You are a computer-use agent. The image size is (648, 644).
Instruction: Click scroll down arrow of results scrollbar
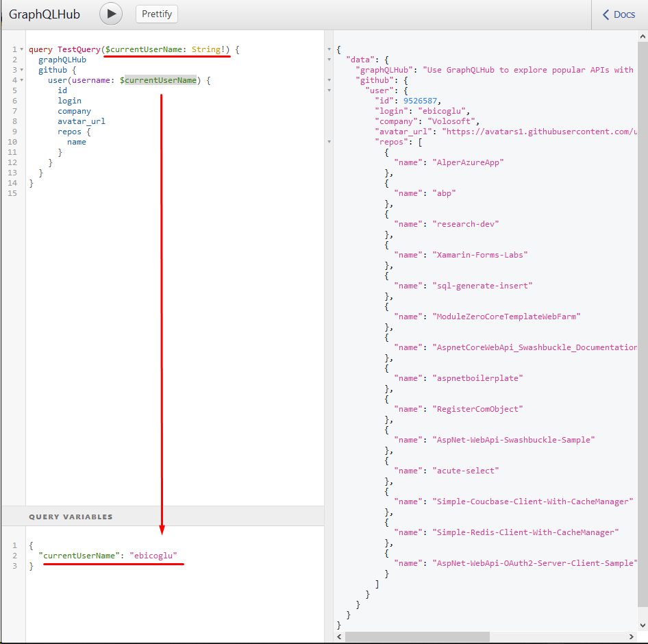tap(643, 625)
